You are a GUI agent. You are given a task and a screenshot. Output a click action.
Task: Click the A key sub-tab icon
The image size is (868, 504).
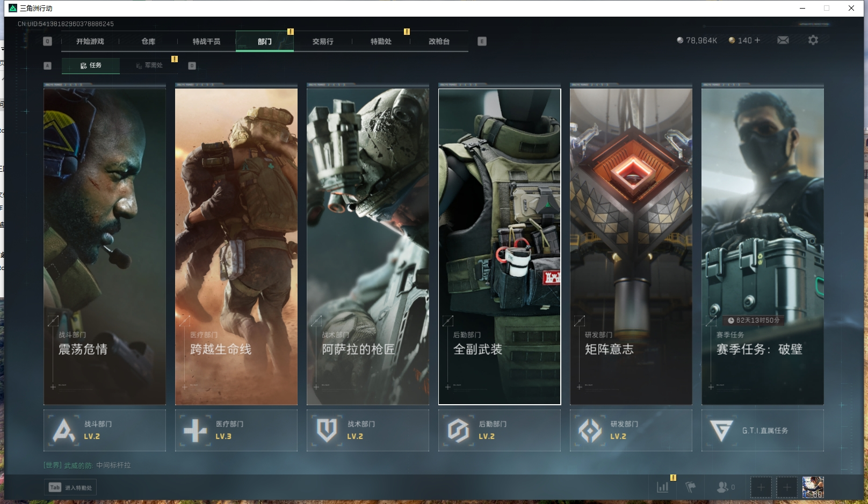pos(48,65)
